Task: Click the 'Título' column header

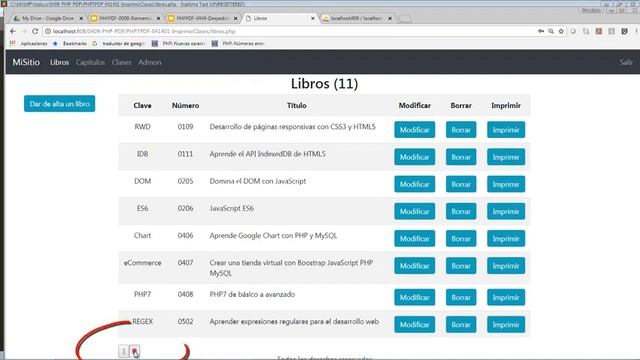Action: pyautogui.click(x=297, y=105)
